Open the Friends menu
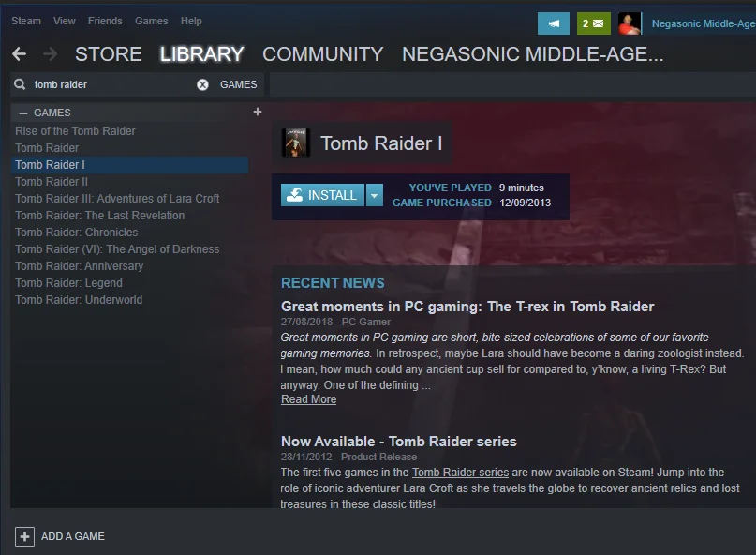The width and height of the screenshot is (756, 555). pos(105,21)
